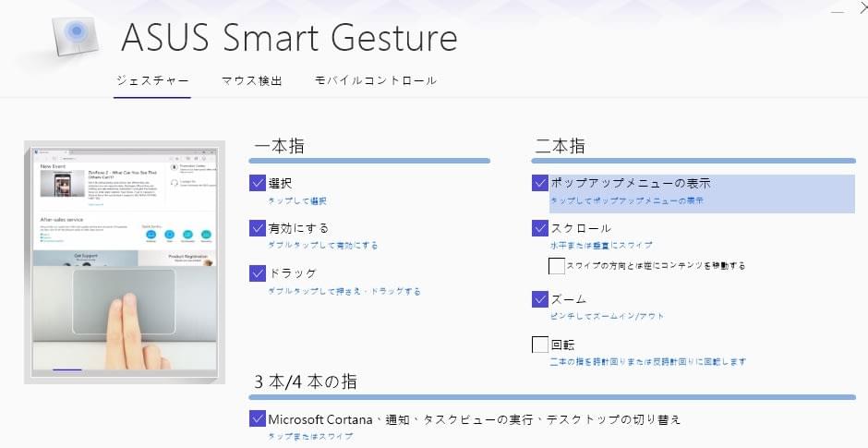Click the ASUS Smart Gesture title text
Screen dimensions: 868x448
click(x=289, y=37)
